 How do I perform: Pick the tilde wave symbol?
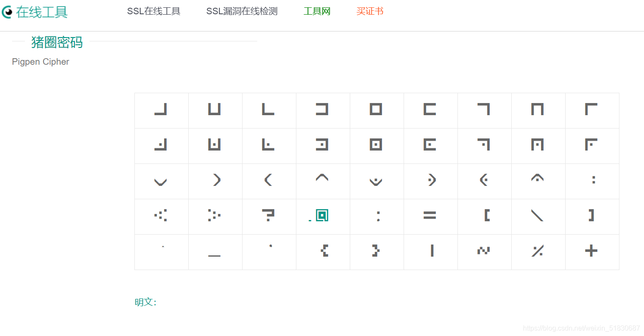click(484, 251)
